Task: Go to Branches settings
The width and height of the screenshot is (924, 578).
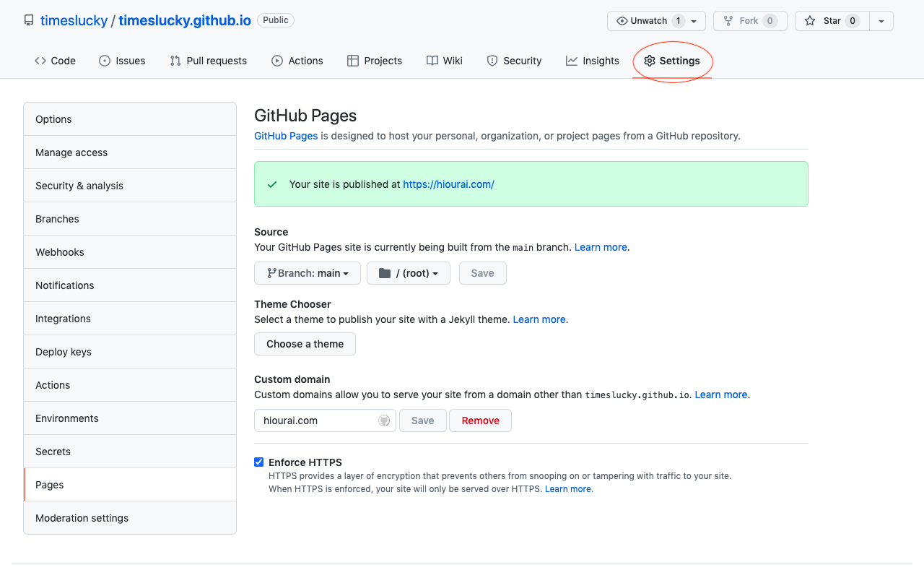Action: 130,219
